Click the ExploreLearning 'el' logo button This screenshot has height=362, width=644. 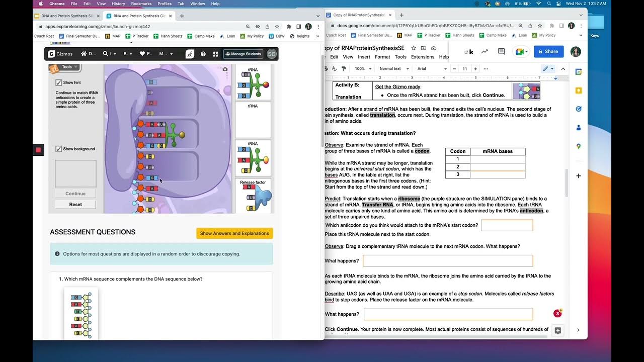(190, 54)
